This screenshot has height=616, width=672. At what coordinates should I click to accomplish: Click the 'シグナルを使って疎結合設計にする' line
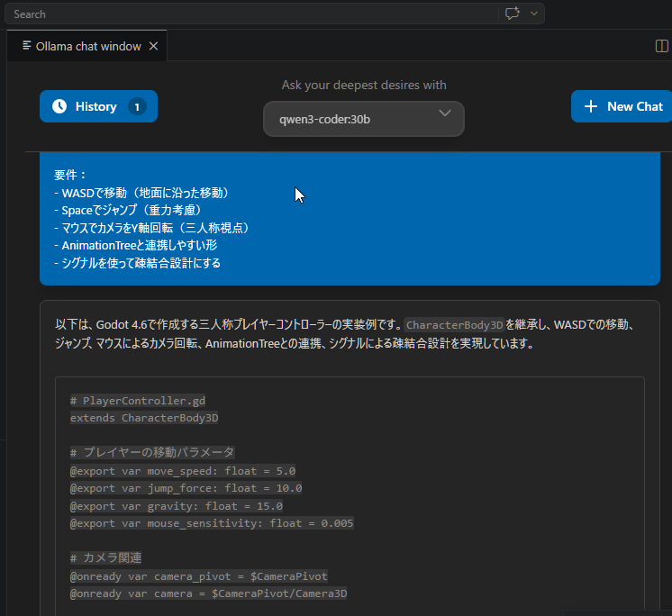point(138,263)
